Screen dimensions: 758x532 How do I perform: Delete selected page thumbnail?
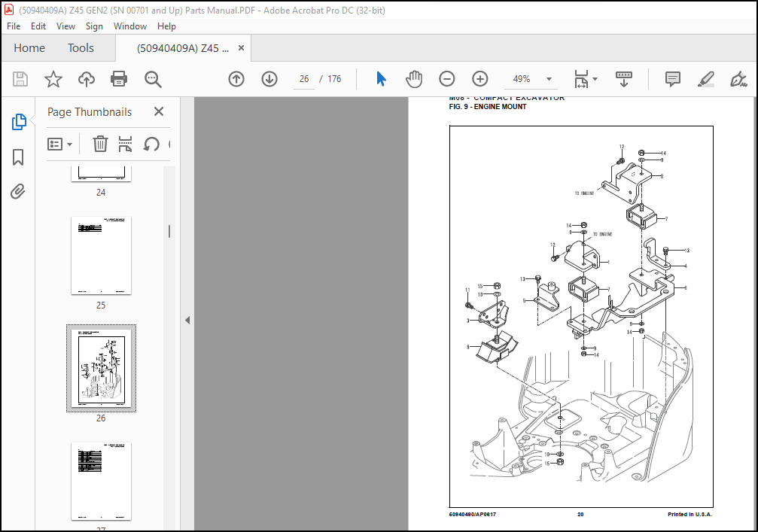(x=100, y=144)
